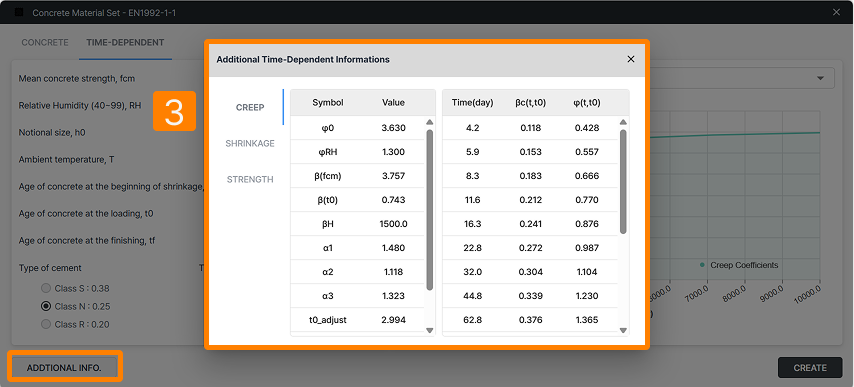Click the app icon in title bar
Screen dimensions: 854x387
[19, 12]
